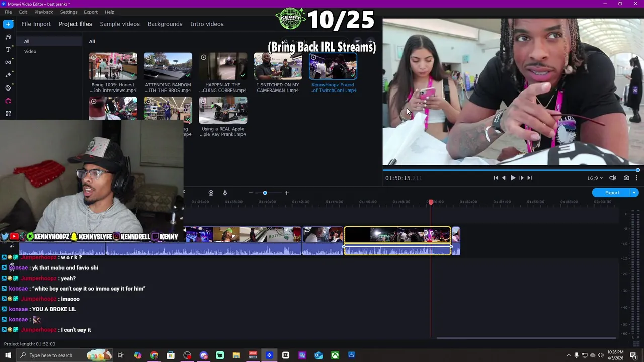
Task: Open preview volume speaker icon
Action: point(613,178)
